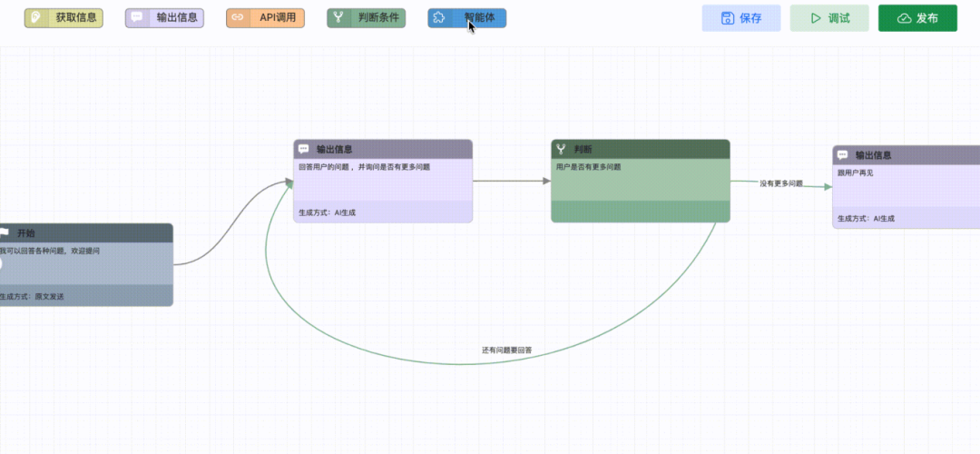Select the 判断 node header

640,149
